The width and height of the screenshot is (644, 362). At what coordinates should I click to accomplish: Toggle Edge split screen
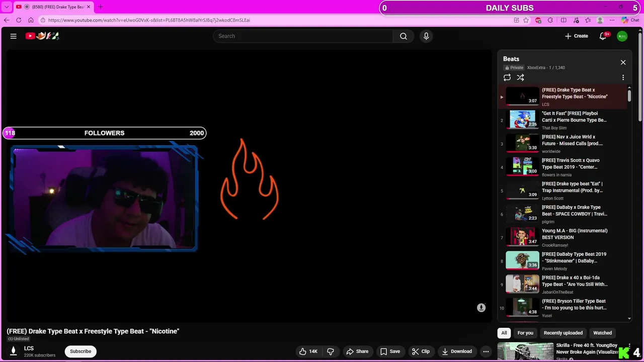click(x=563, y=20)
